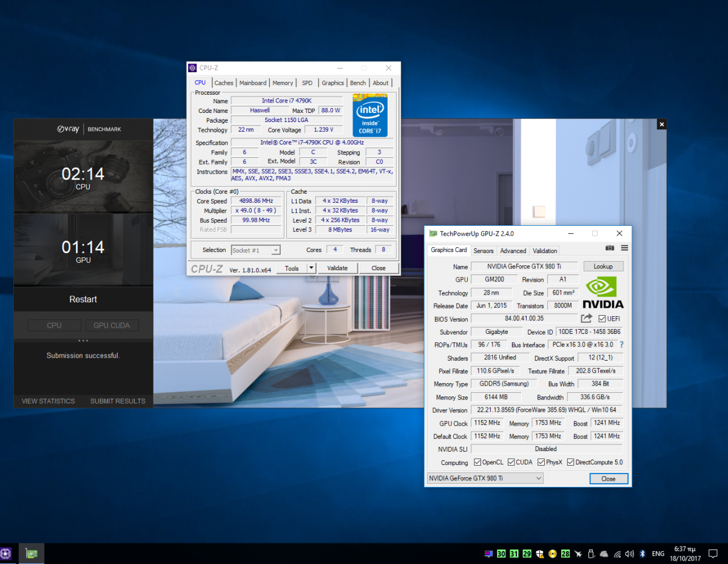Open the Validation tab in GPU-Z
This screenshot has height=564, width=728.
click(545, 250)
